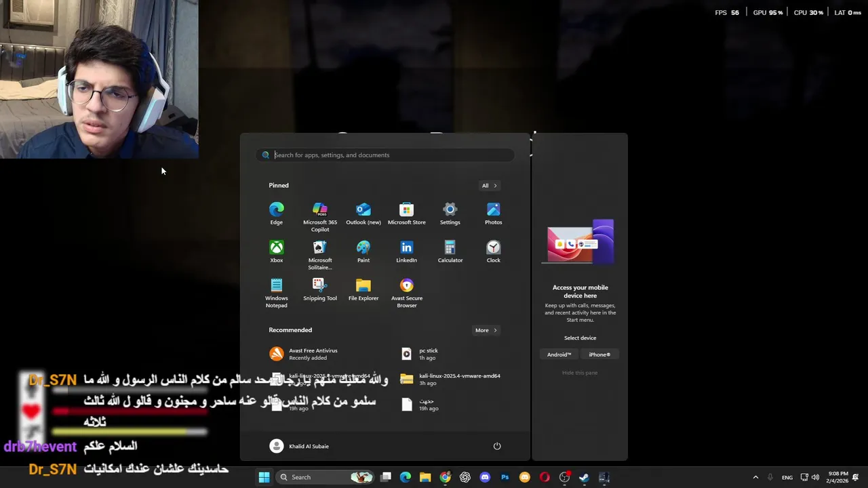Open Photoshop from the taskbar
The width and height of the screenshot is (868, 488).
505,477
